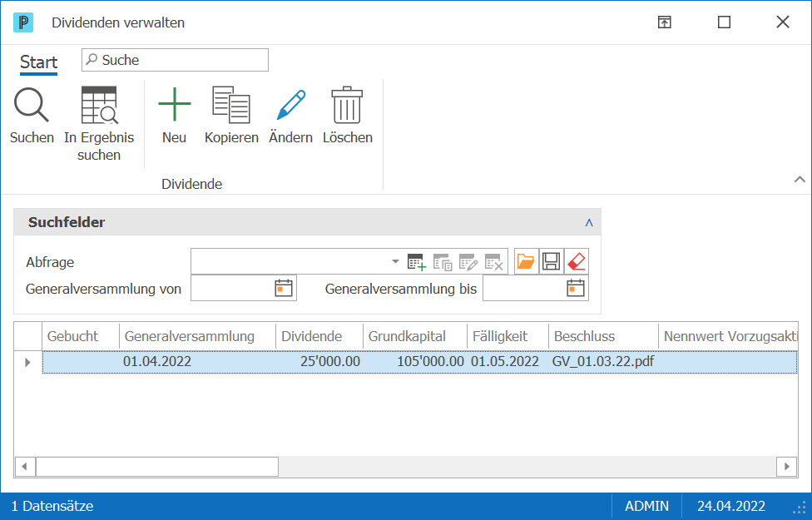This screenshot has height=520, width=812.
Task: Click the delete query icon with the X
Action: click(494, 261)
